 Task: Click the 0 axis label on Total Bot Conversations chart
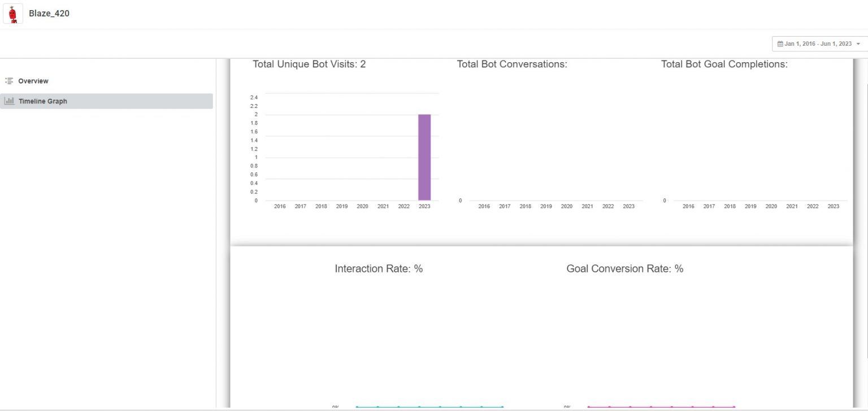459,200
